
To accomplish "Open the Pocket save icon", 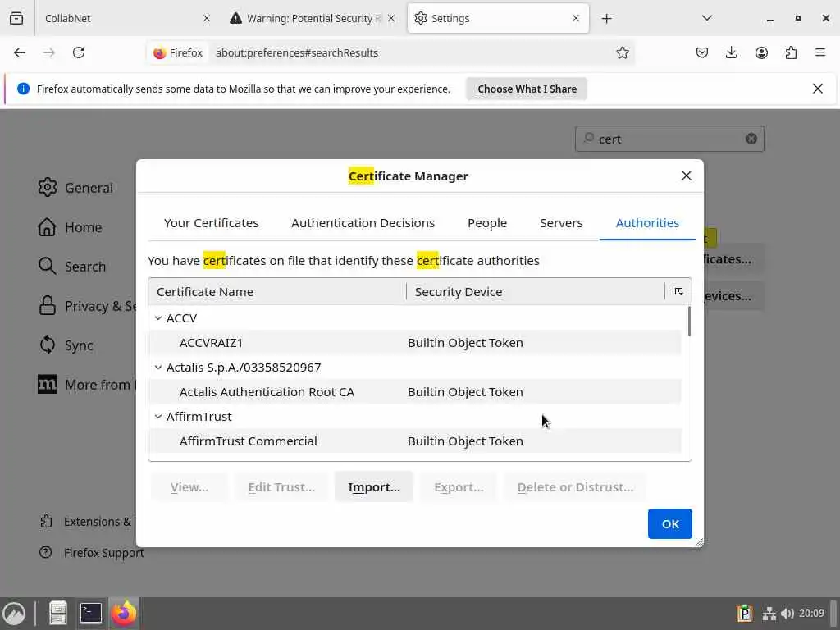I will pyautogui.click(x=702, y=52).
